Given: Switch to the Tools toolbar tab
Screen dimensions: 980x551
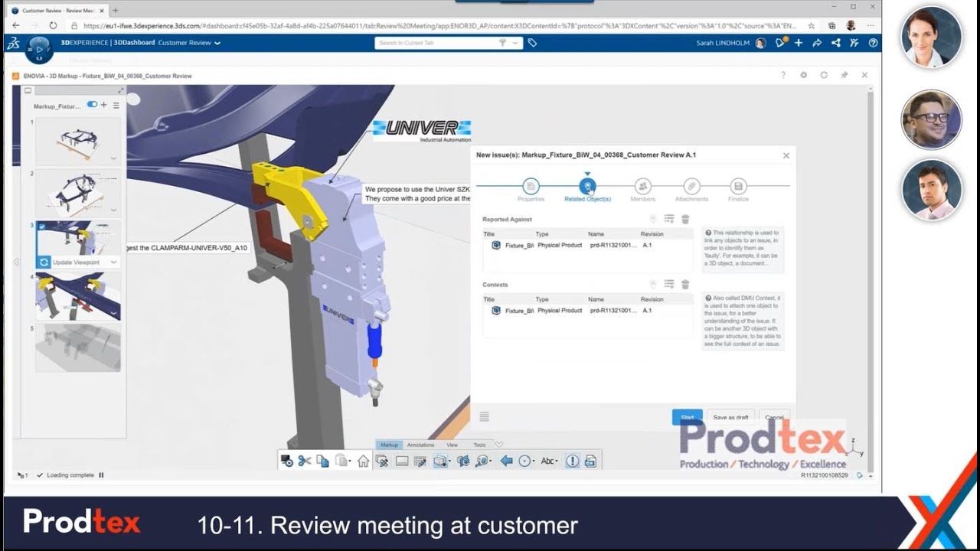Looking at the screenshot, I should [x=479, y=445].
